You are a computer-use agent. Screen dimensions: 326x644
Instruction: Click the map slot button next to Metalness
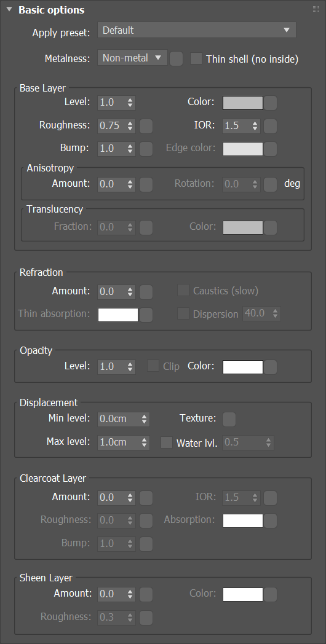pos(176,59)
